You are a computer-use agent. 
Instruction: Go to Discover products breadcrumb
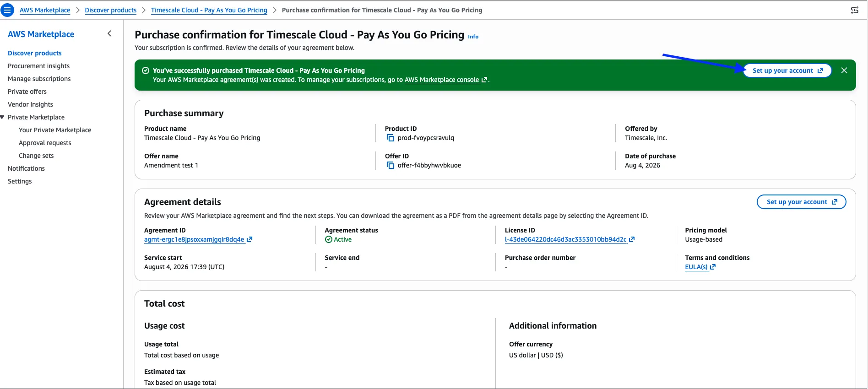click(111, 10)
